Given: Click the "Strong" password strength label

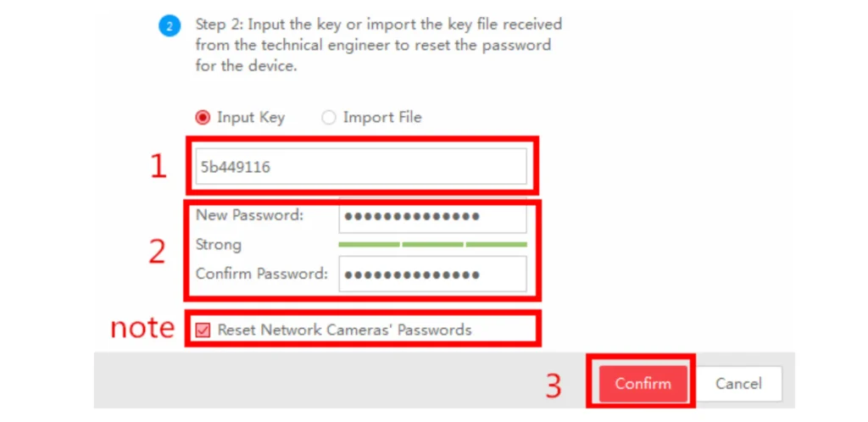Looking at the screenshot, I should (x=219, y=245).
